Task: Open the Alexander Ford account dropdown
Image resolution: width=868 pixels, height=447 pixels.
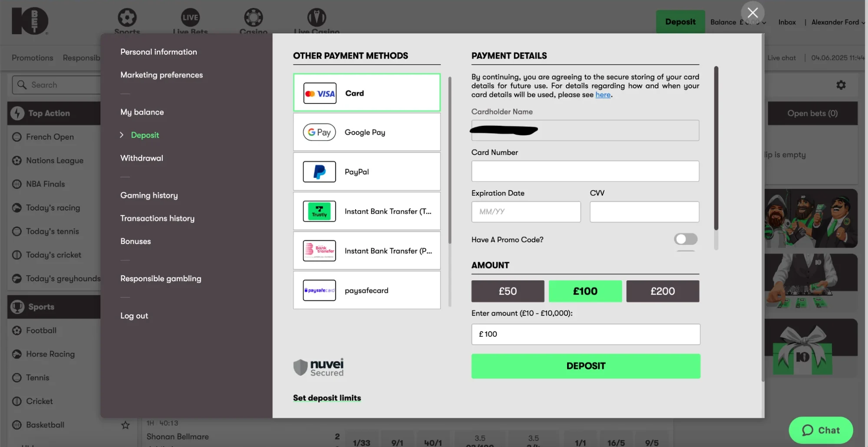Action: pos(837,22)
